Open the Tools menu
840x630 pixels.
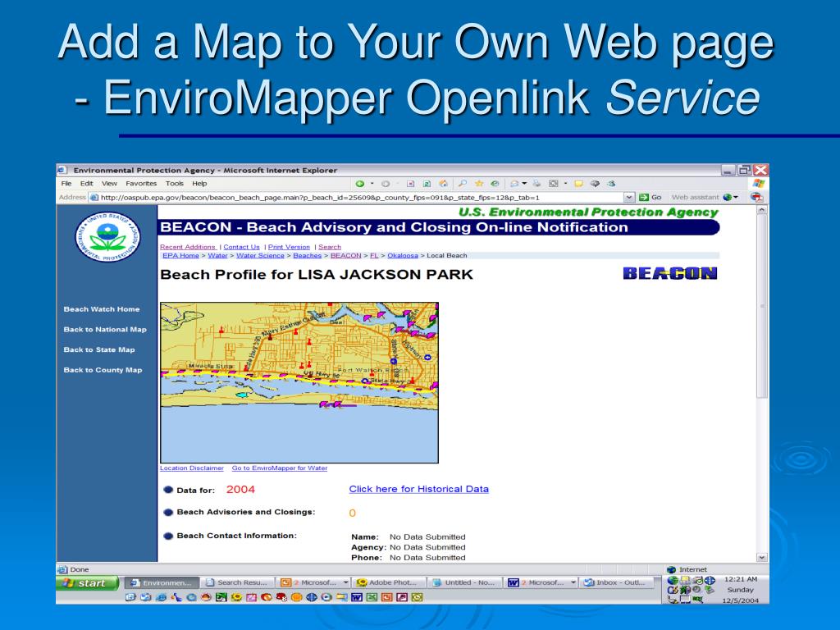174,183
